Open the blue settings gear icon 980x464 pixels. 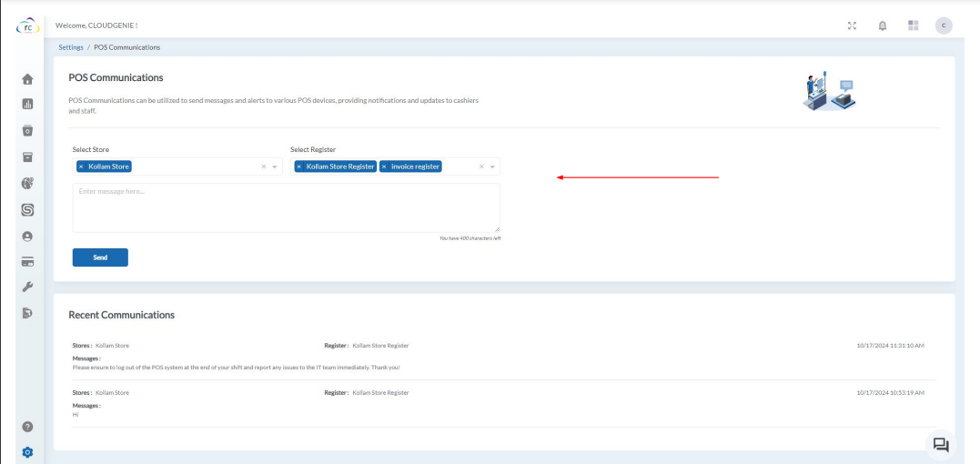[27, 452]
